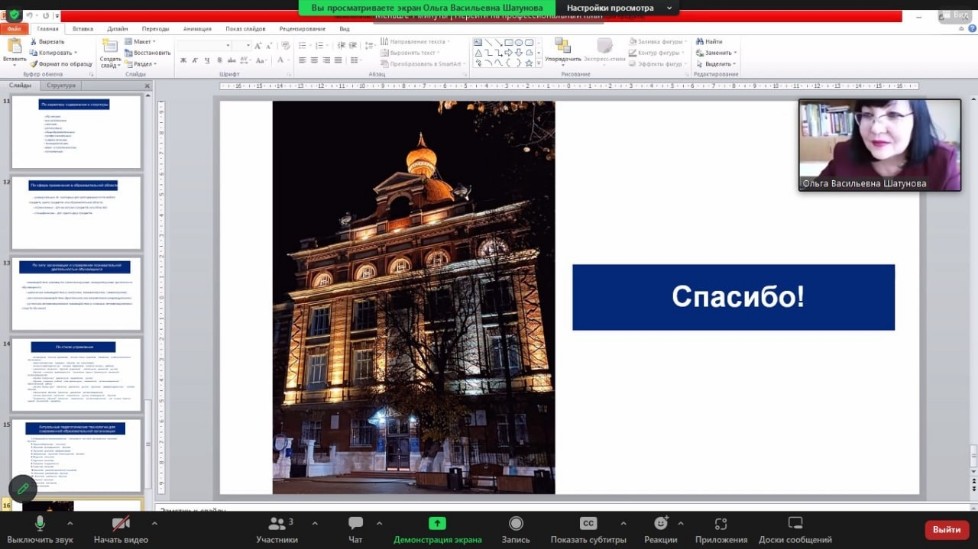Mute microphone with Выключить звук button
The image size is (978, 549).
(x=40, y=529)
